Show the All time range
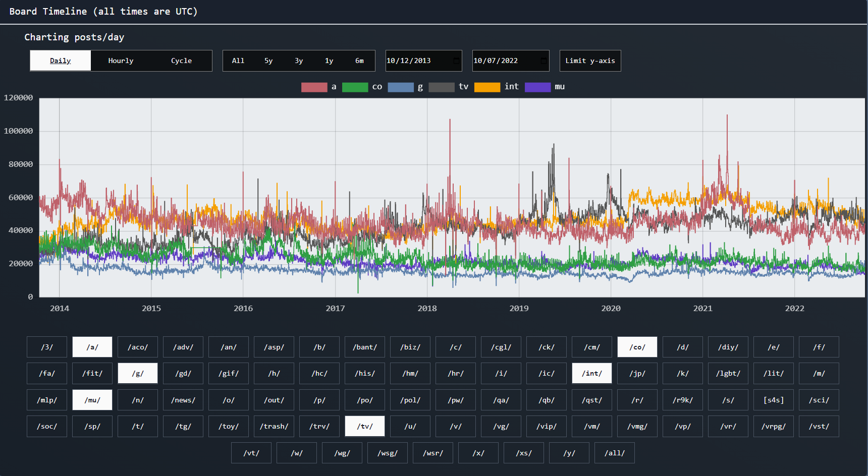This screenshot has width=868, height=476. tap(238, 61)
